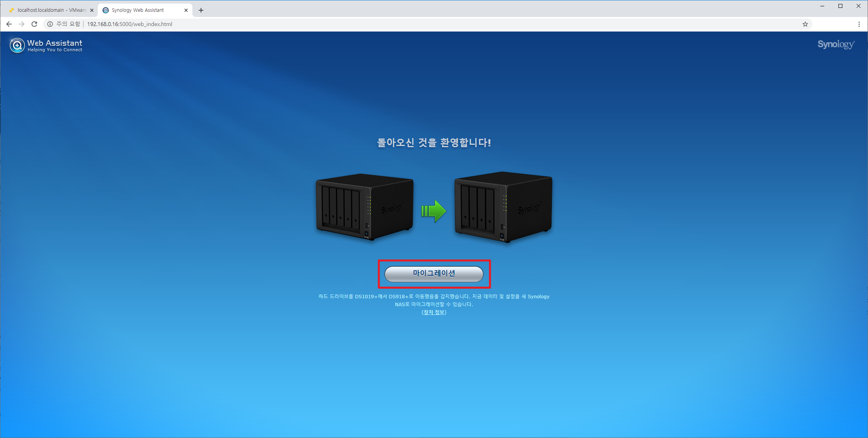This screenshot has height=438, width=868.
Task: Click the 돌아오신 것을 환영합니다! heading
Action: [434, 142]
